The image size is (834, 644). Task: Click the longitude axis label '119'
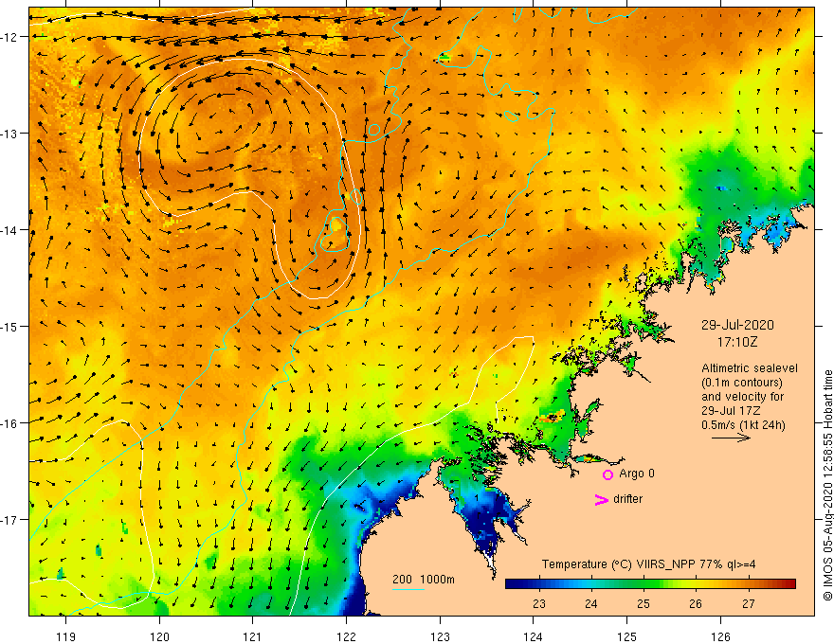[x=66, y=636]
